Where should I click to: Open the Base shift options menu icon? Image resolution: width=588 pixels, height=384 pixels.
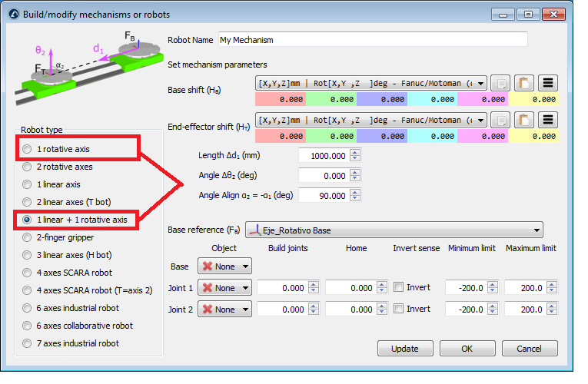click(x=547, y=83)
